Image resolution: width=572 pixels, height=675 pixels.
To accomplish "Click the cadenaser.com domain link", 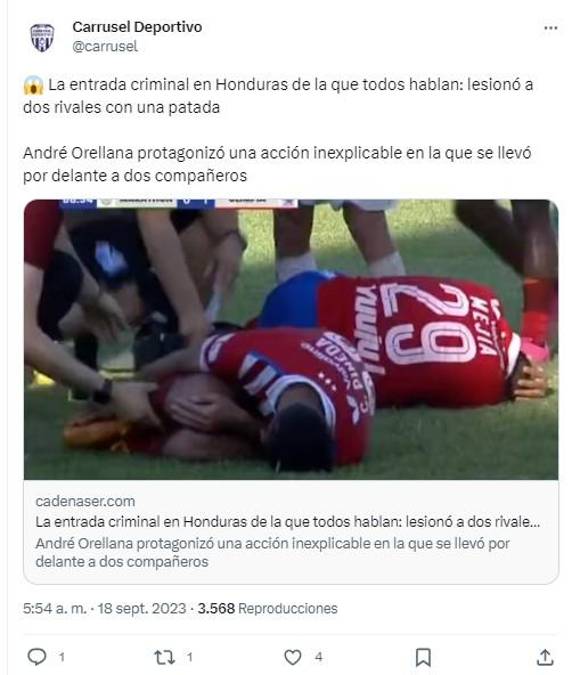I will pyautogui.click(x=85, y=501).
